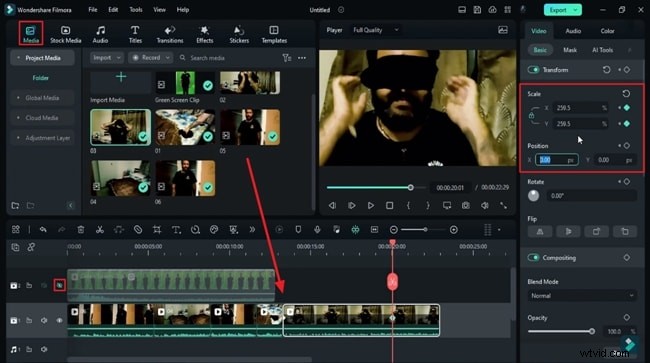Open the Edit menu
Screen dimensions: 650x363
tap(113, 10)
